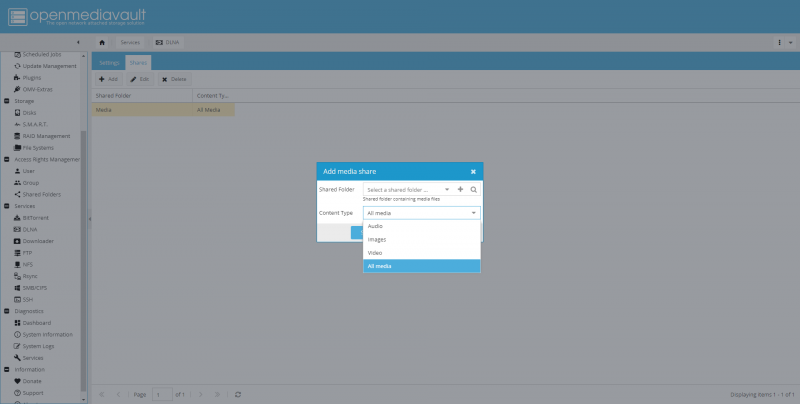Screen dimensions: 800x404
Task: Open FTP service in sidebar
Action: 23,253
